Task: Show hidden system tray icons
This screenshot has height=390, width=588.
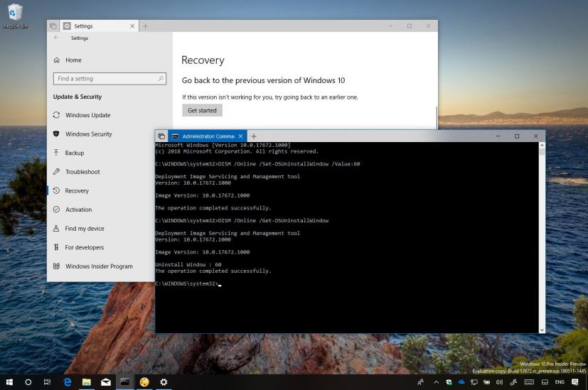Action: [x=436, y=382]
